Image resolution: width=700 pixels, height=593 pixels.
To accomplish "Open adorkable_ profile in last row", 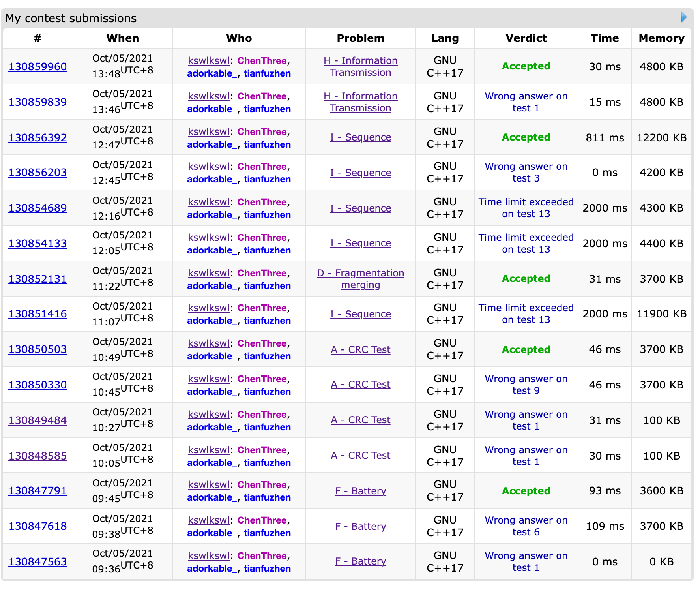I will (212, 569).
